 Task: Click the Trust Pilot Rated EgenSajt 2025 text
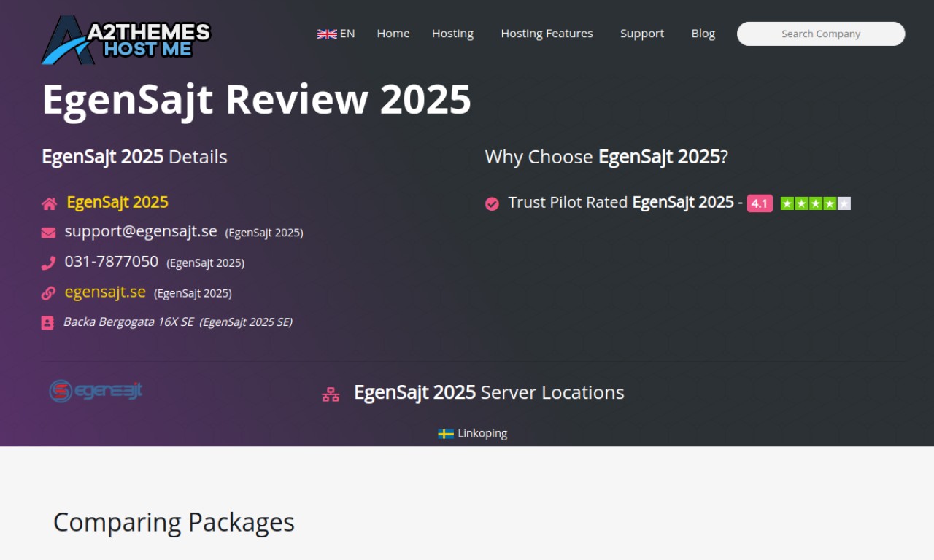621,202
